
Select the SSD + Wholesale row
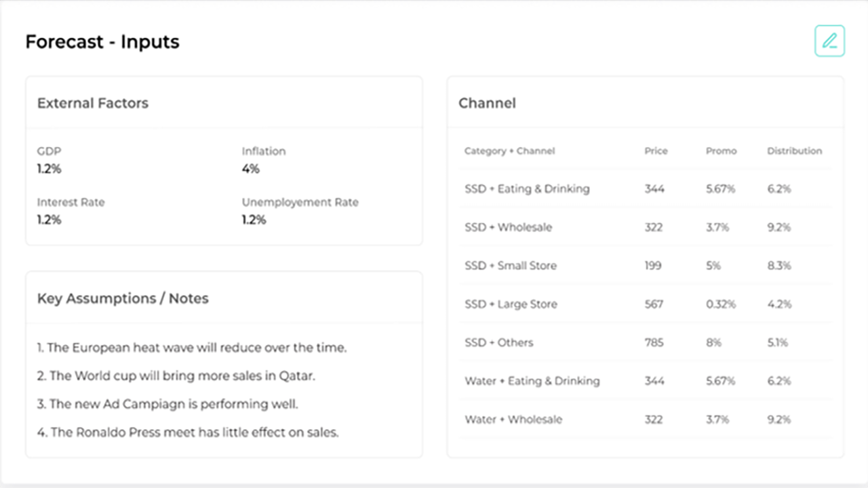(508, 227)
